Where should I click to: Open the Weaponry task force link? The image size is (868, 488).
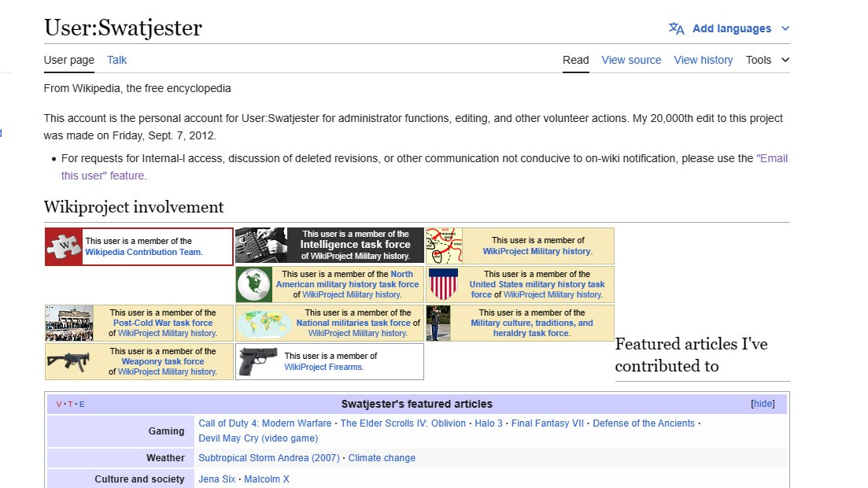163,362
